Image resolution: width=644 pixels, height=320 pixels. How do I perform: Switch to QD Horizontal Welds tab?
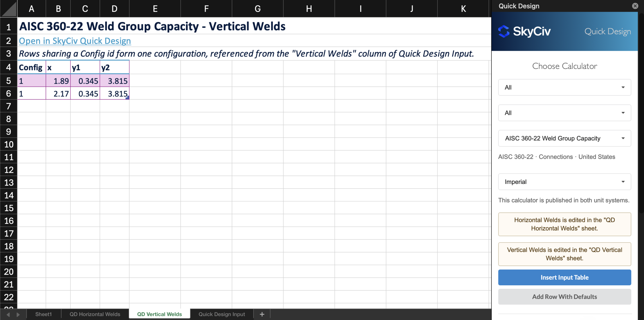(x=95, y=314)
